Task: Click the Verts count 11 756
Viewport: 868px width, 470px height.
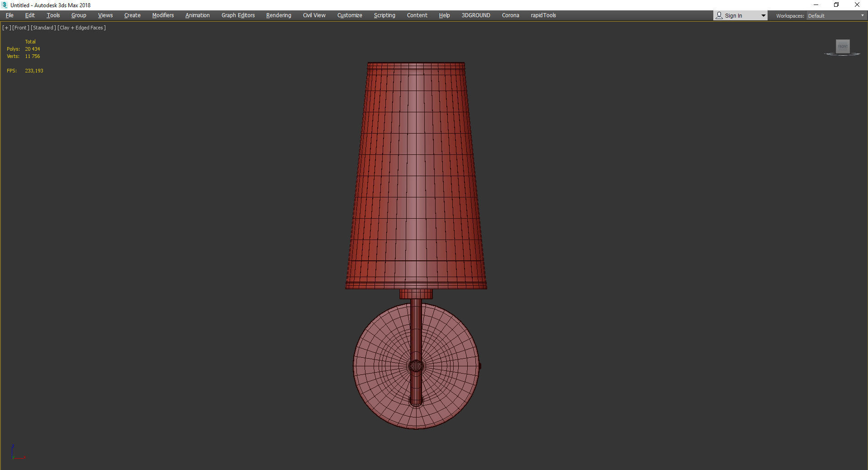Action: (x=33, y=56)
